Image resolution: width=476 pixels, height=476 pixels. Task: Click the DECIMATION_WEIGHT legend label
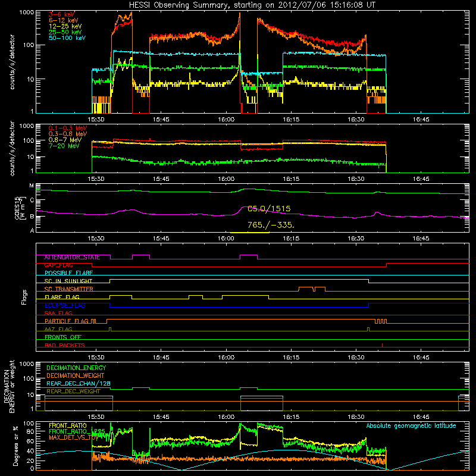click(76, 375)
